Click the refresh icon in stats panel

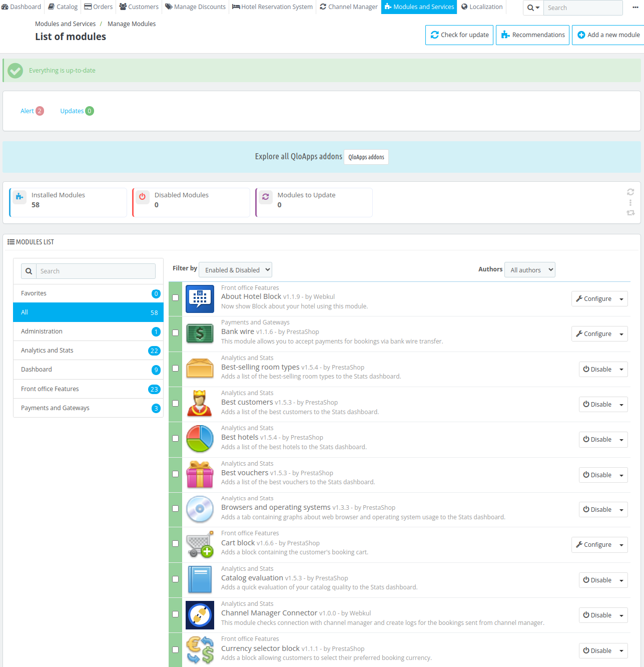coord(630,192)
